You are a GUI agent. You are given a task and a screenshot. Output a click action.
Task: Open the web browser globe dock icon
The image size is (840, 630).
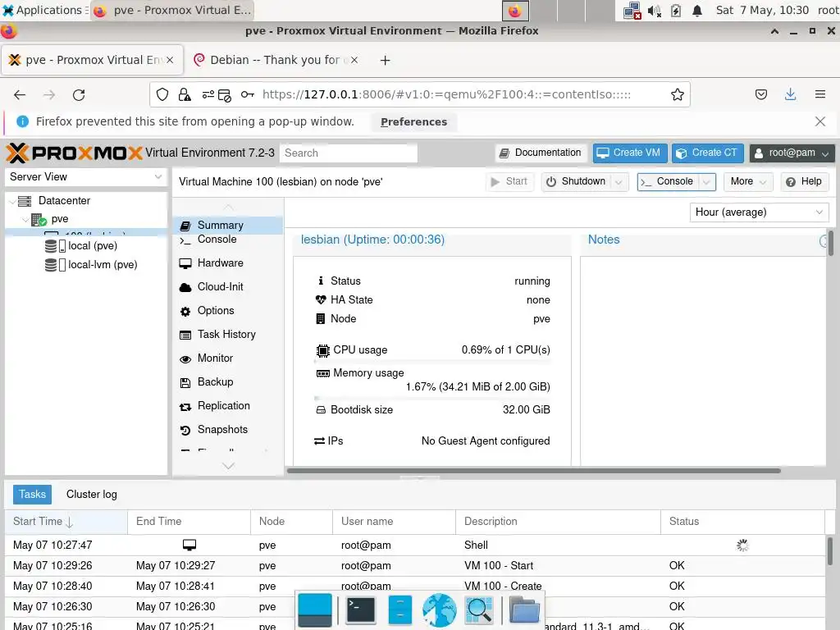pyautogui.click(x=440, y=610)
